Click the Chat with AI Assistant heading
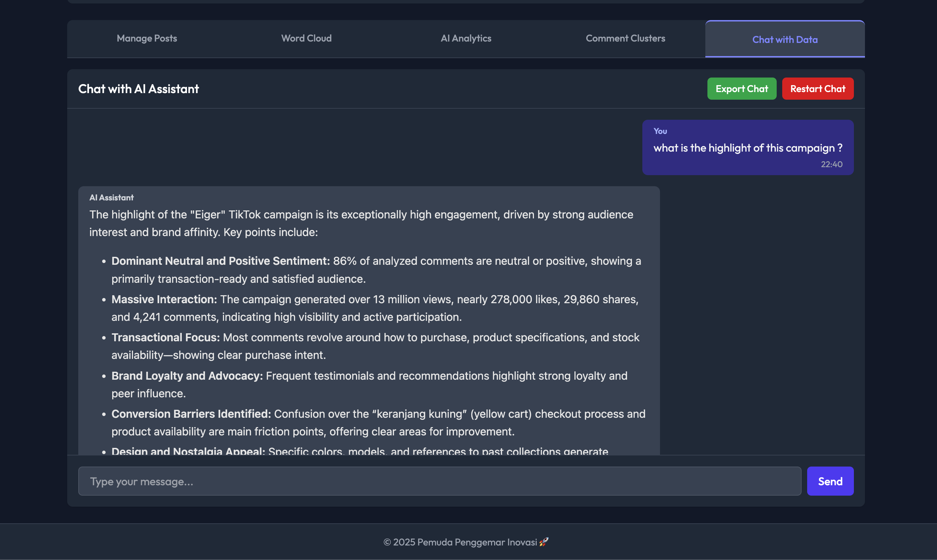The width and height of the screenshot is (937, 560). tap(138, 88)
